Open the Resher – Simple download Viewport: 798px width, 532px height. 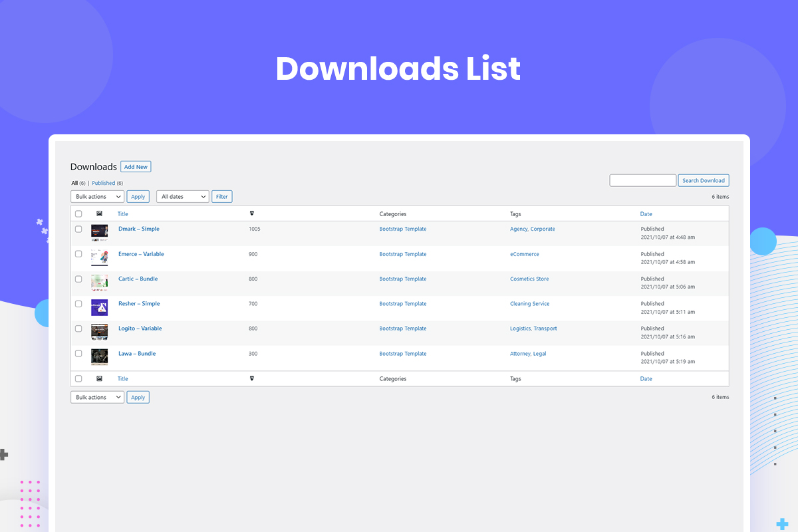[x=139, y=303]
